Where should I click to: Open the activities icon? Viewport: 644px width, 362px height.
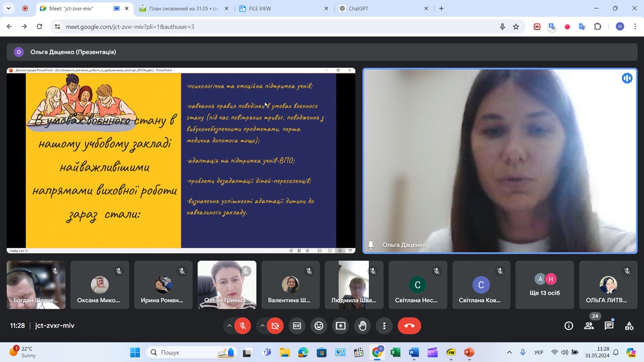[x=629, y=326]
